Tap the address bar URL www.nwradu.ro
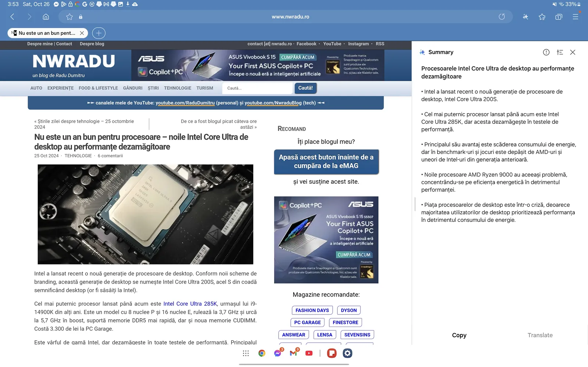The image size is (588, 367). [x=290, y=17]
